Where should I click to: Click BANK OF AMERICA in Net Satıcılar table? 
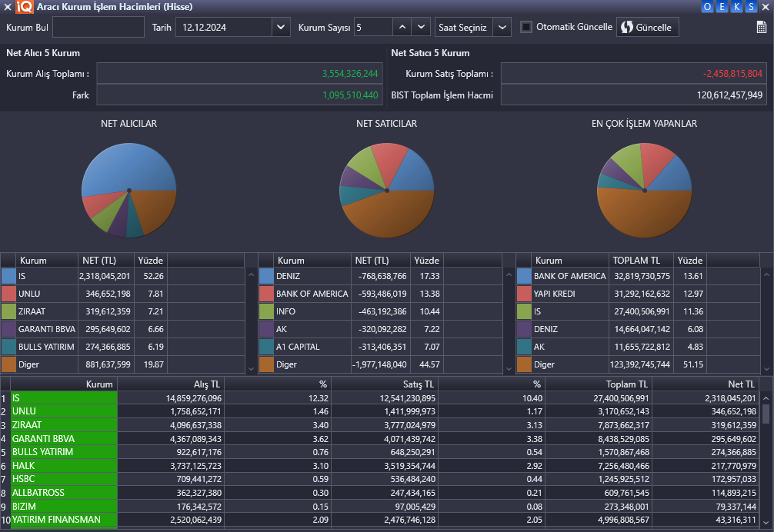point(312,294)
